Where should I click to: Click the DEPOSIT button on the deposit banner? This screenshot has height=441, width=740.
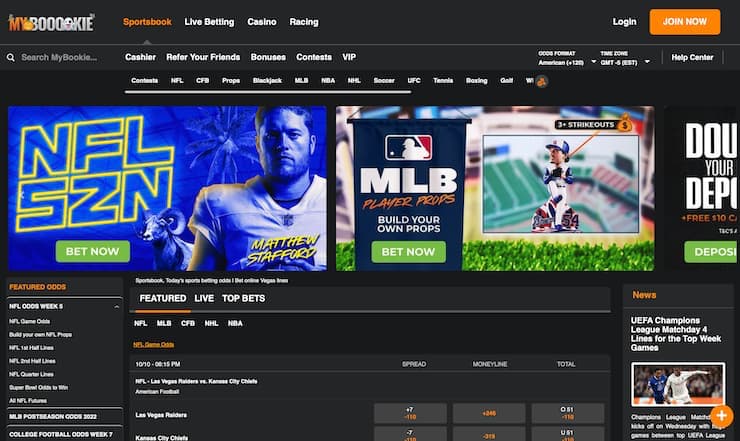(x=712, y=252)
